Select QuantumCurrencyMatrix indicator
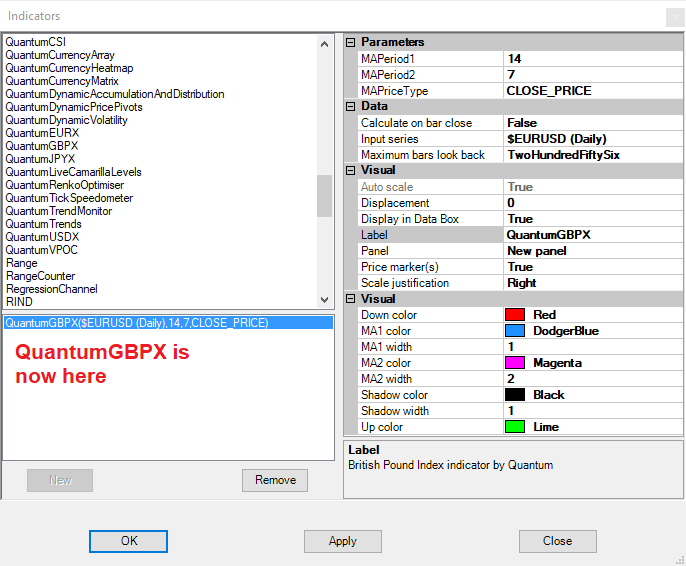This screenshot has width=686, height=566. (x=62, y=81)
